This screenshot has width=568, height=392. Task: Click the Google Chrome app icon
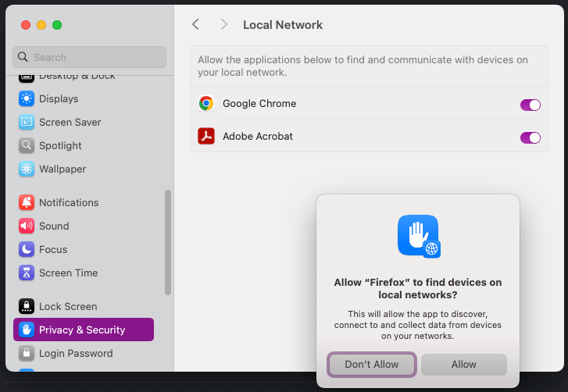pyautogui.click(x=206, y=104)
